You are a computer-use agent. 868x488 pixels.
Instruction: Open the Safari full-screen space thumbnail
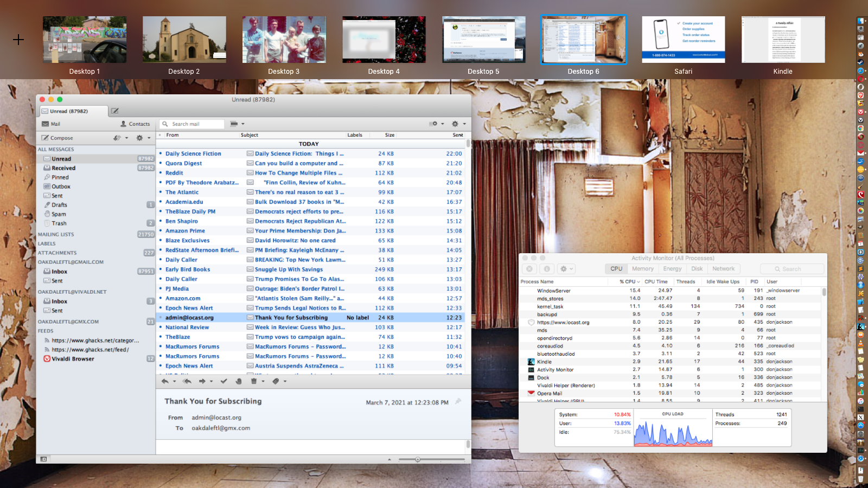tap(683, 40)
